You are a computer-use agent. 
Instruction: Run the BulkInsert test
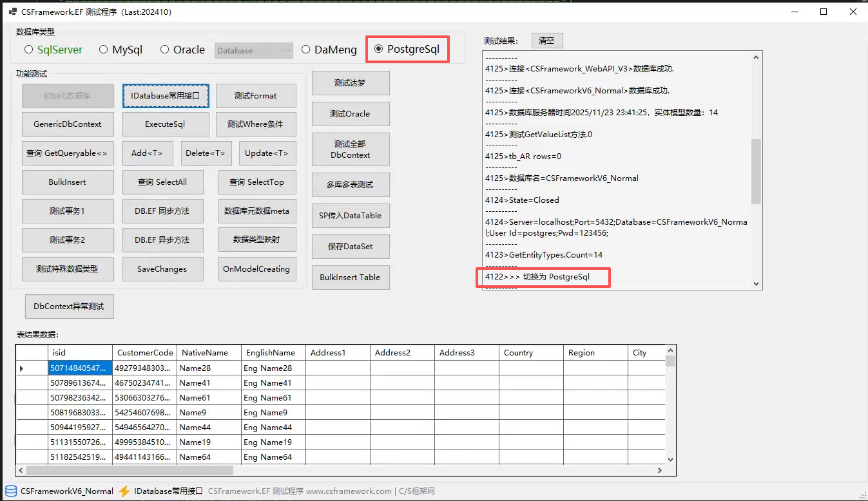68,182
